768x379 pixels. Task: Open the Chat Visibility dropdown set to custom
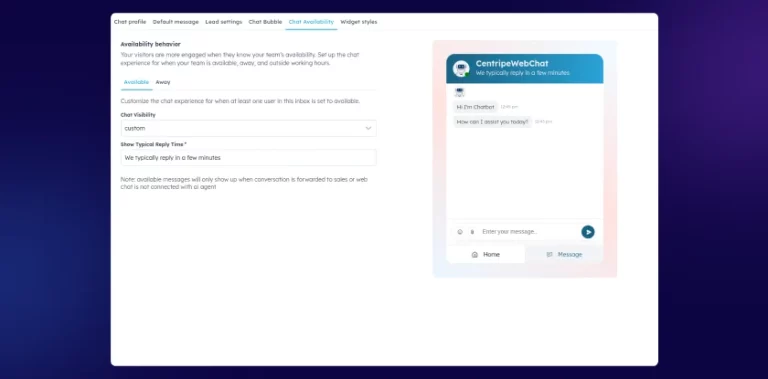click(x=248, y=128)
